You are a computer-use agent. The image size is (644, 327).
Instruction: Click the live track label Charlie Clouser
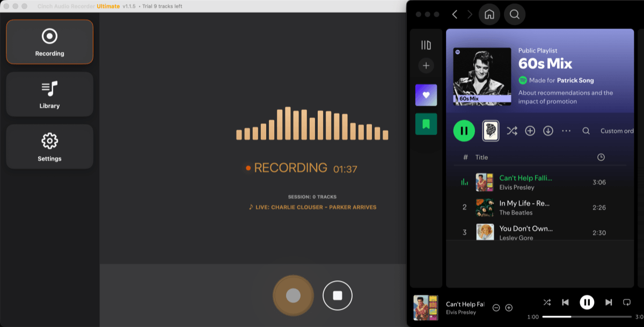coord(313,207)
